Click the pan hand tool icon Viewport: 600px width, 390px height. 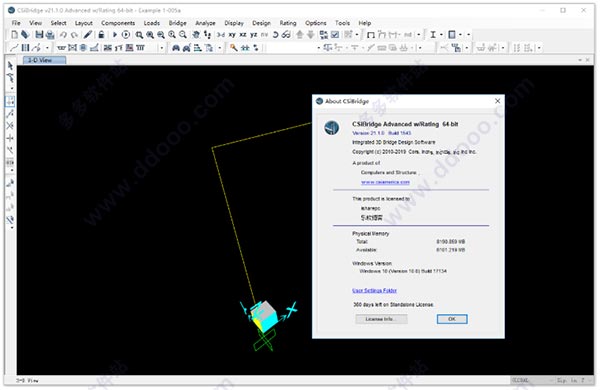click(196, 35)
